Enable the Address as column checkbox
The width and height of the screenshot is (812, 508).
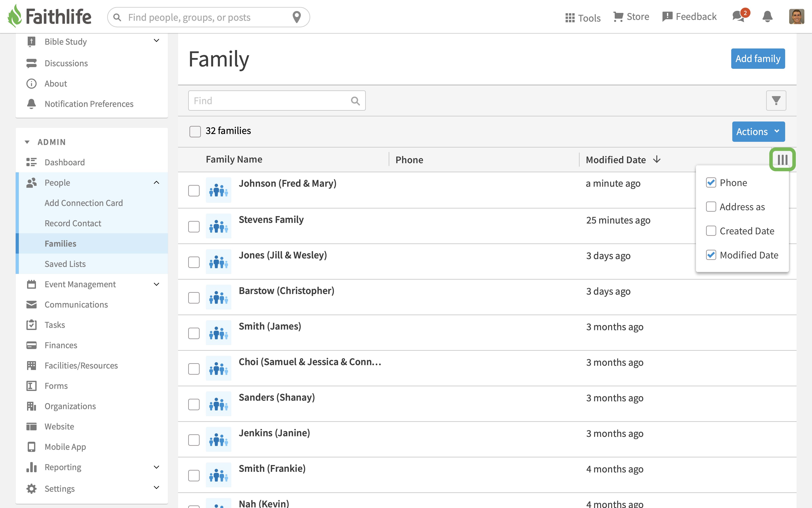pyautogui.click(x=711, y=207)
